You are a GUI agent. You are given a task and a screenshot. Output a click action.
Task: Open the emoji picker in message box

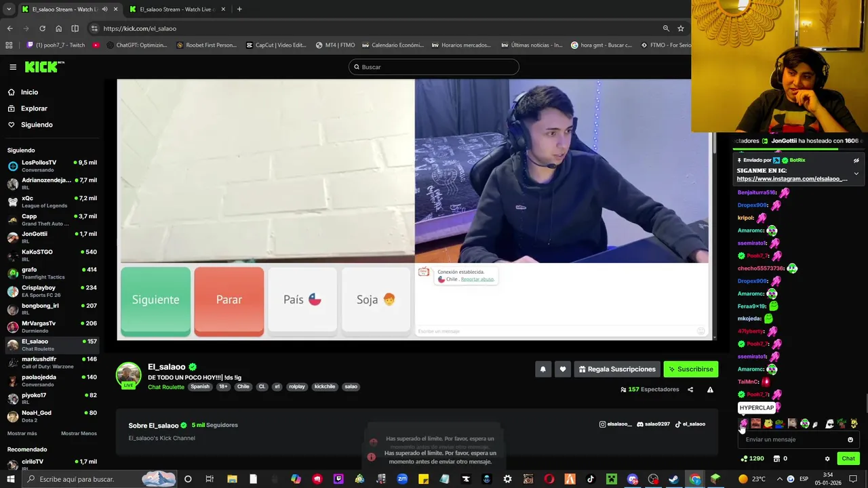(x=850, y=440)
